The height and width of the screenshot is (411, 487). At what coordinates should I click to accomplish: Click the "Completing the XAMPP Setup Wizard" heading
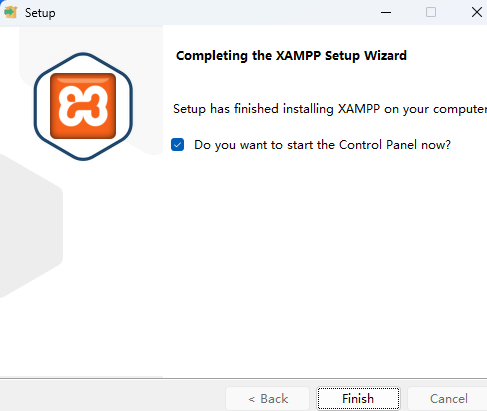tap(291, 56)
